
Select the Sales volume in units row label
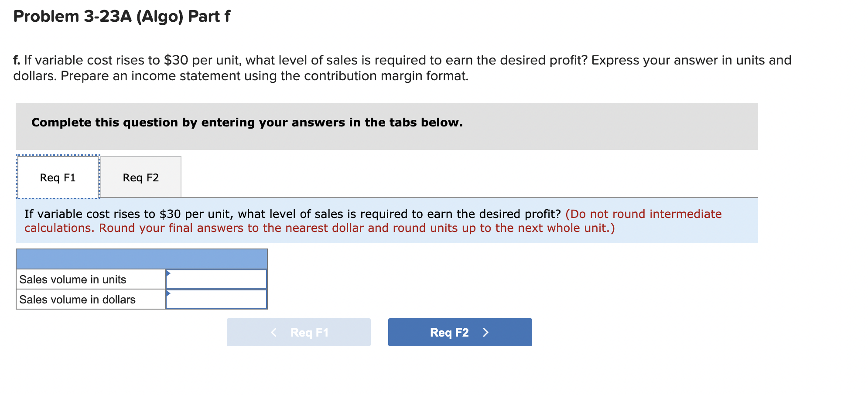pos(72,279)
